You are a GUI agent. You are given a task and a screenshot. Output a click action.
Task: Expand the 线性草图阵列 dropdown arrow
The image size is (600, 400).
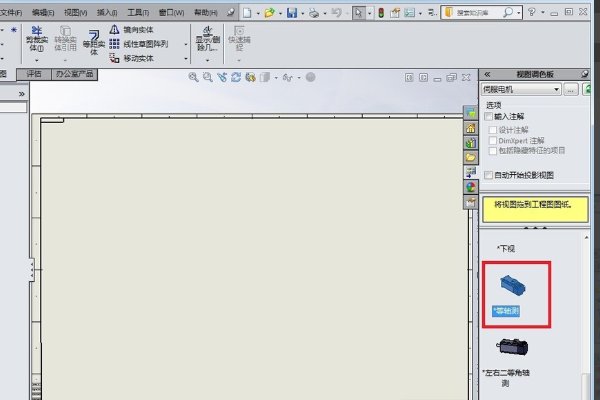(186, 44)
